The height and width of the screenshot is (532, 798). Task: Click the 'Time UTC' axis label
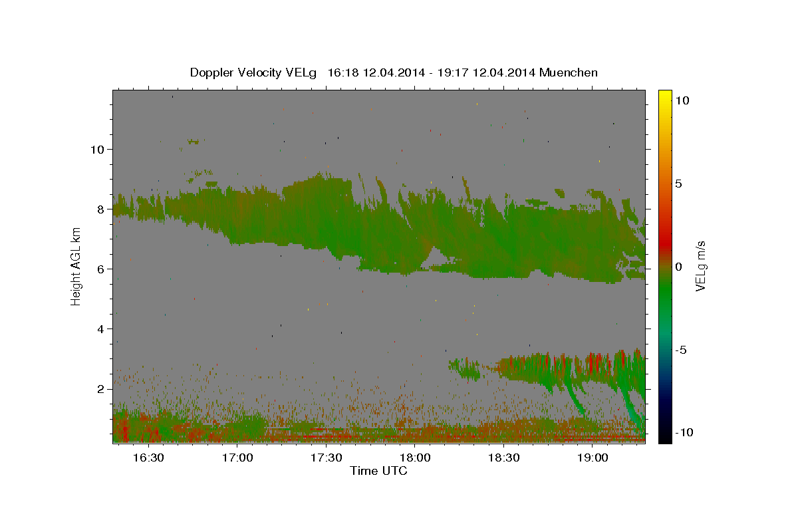[x=378, y=471]
